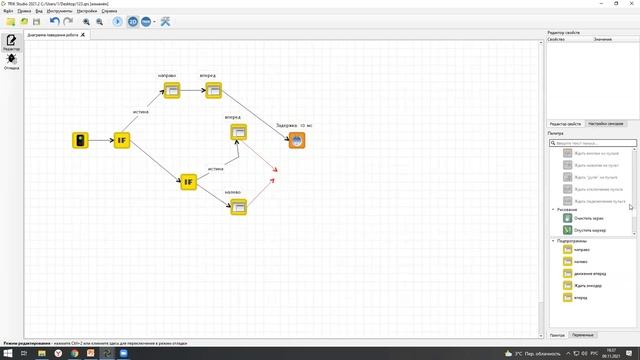This screenshot has height=360, width=640.
Task: Zoom out of the diagram
Action: pyautogui.click(x=100, y=22)
